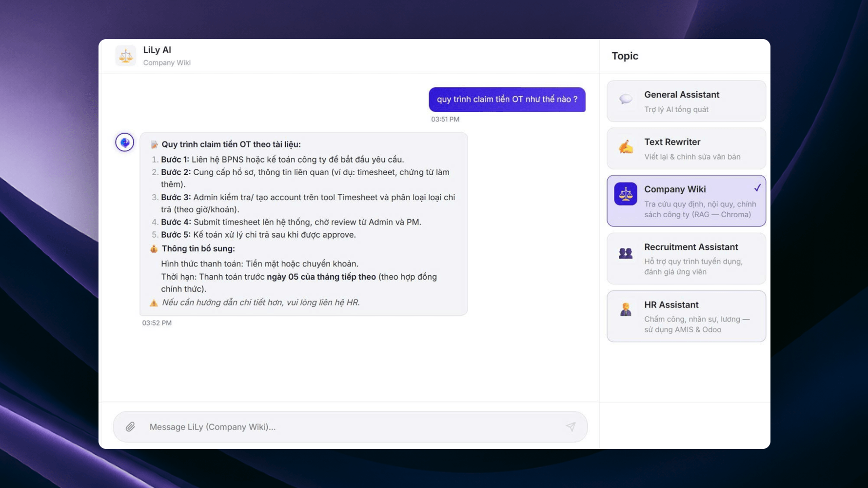Click the 'Topic' panel heading

coord(625,56)
